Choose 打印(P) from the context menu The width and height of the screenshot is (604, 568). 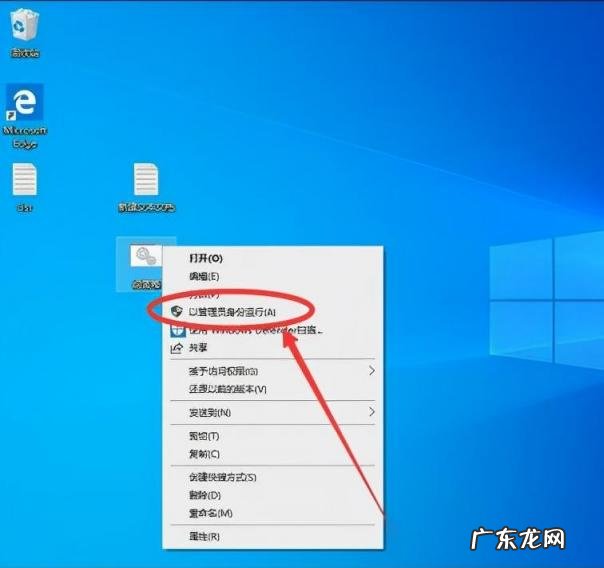tap(204, 294)
